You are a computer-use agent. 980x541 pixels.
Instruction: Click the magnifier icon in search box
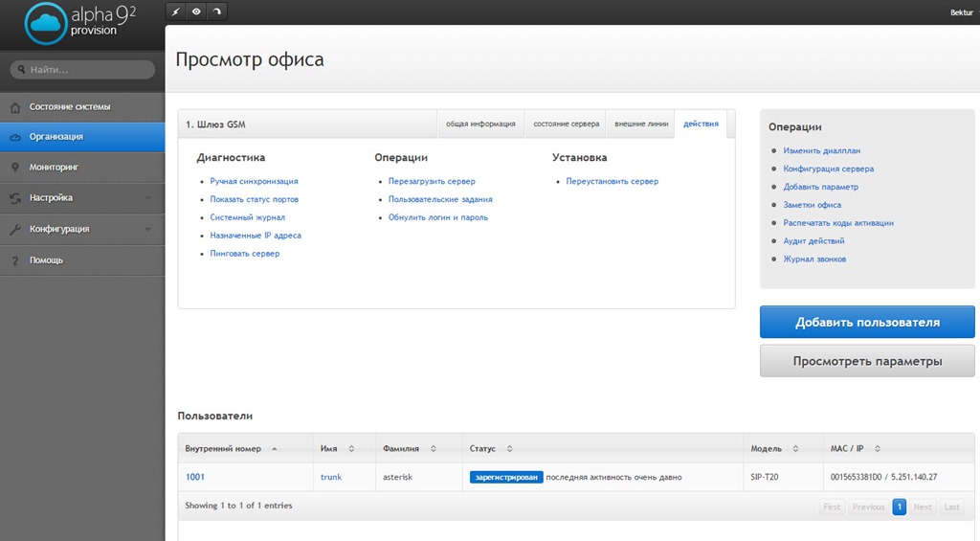tap(21, 70)
